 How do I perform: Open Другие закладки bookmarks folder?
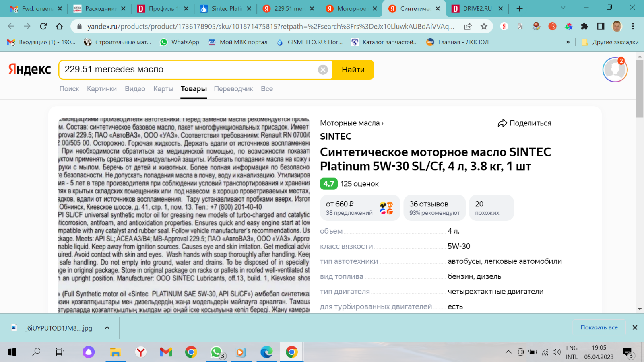click(610, 42)
